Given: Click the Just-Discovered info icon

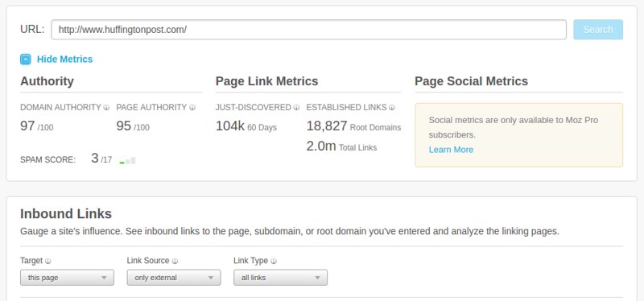Looking at the screenshot, I should pyautogui.click(x=296, y=108).
